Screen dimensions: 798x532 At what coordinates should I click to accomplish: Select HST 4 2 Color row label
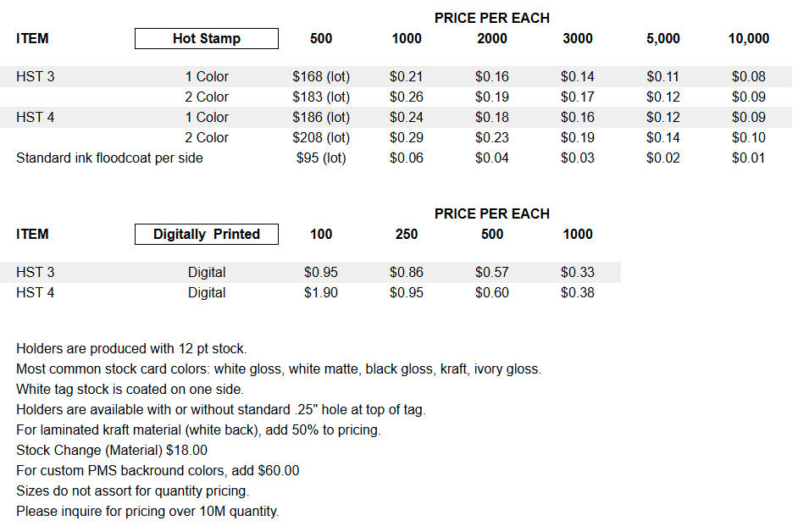point(207,137)
